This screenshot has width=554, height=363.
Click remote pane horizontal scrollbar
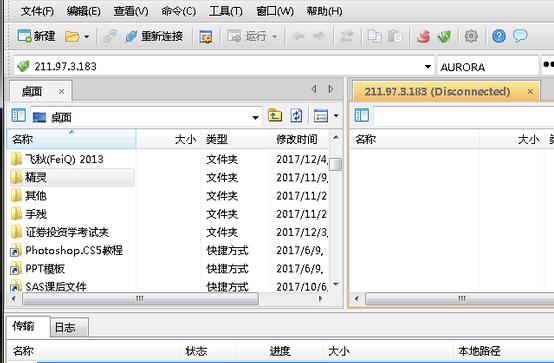(459, 299)
